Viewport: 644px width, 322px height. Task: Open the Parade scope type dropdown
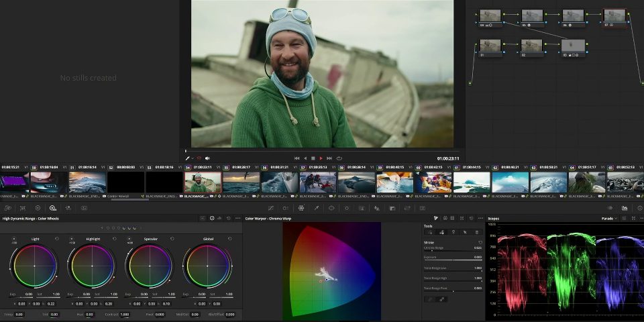pyautogui.click(x=610, y=219)
